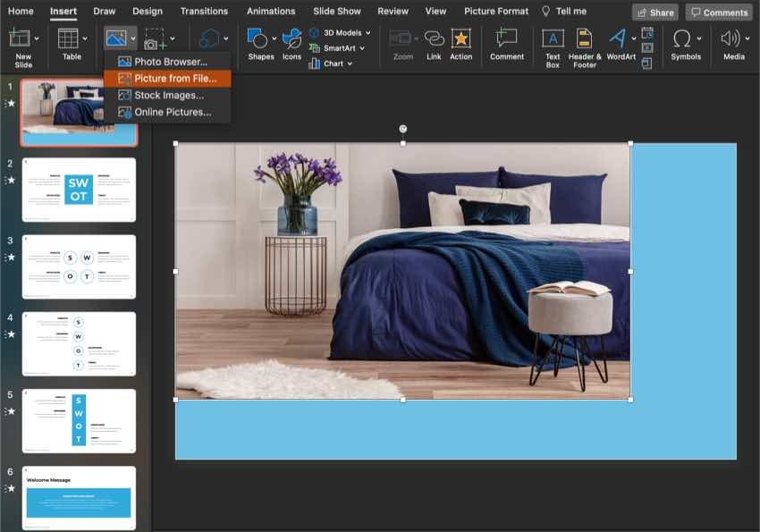Insert a Link using the ribbon
This screenshot has height=532, width=760.
[x=434, y=38]
